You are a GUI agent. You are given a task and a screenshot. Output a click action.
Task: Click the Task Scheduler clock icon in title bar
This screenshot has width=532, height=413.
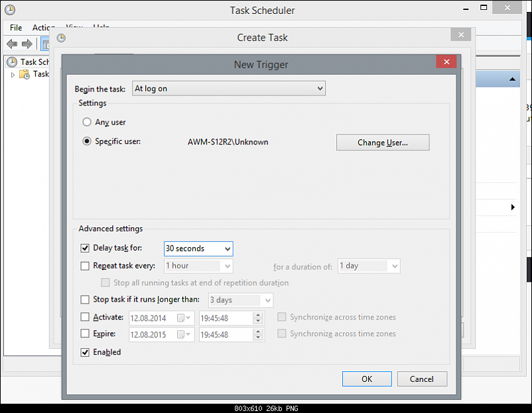click(10, 10)
